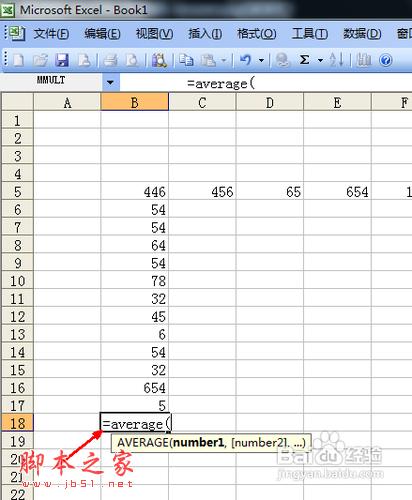Save the workbook with the floppy icon
Image resolution: width=412 pixels, height=500 pixels.
[62, 60]
